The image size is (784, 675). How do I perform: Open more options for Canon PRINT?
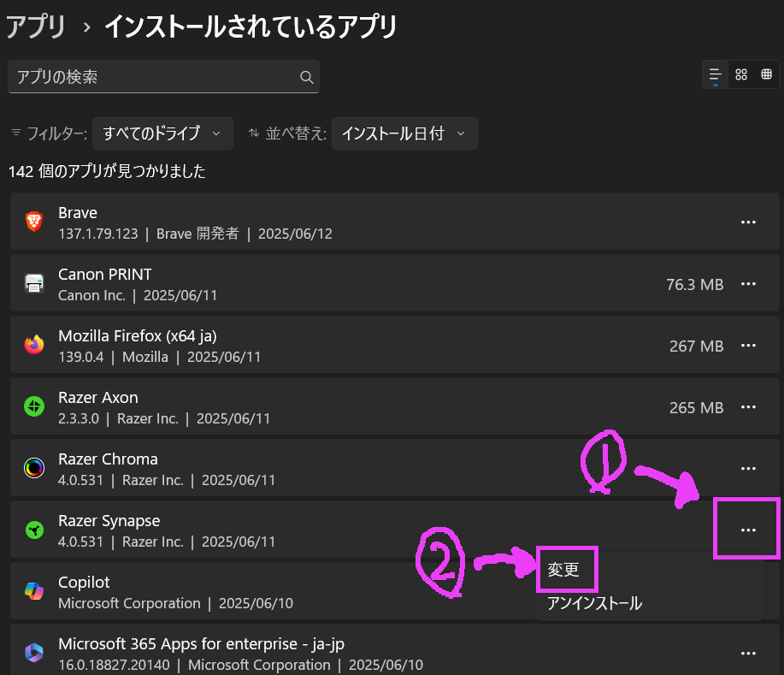tap(748, 284)
